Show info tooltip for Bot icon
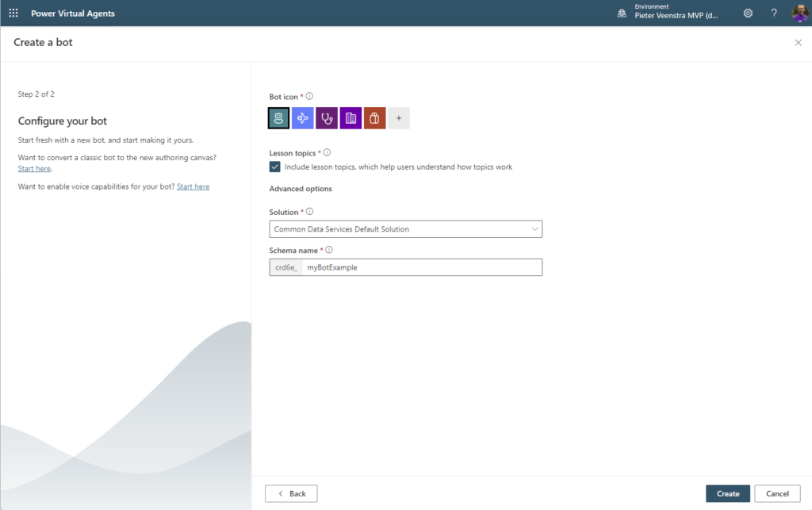The image size is (812, 510). (x=309, y=96)
